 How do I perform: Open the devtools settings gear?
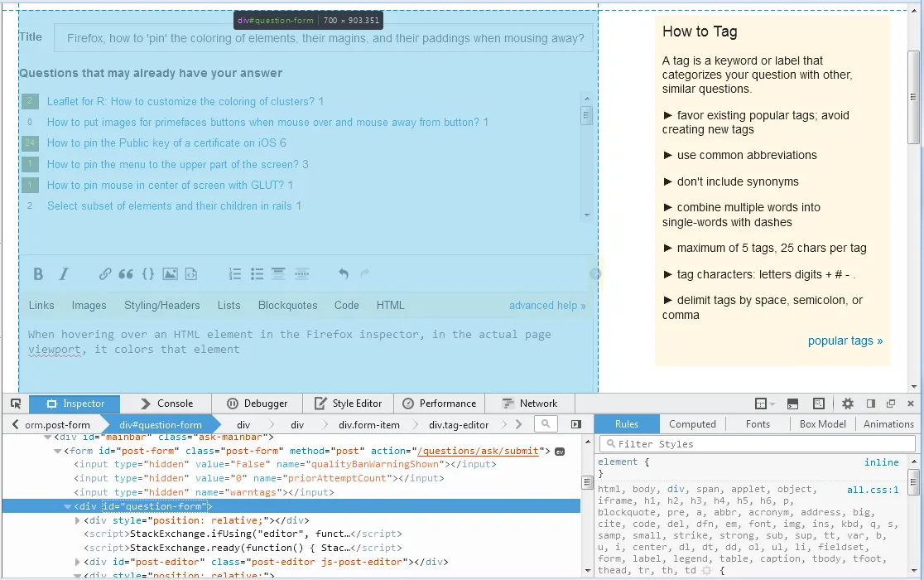(847, 404)
